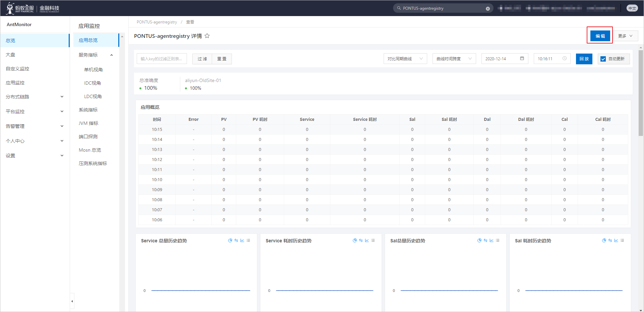
Task: Click pie chart icon on Sal总量历史趋势
Action: [479, 240]
